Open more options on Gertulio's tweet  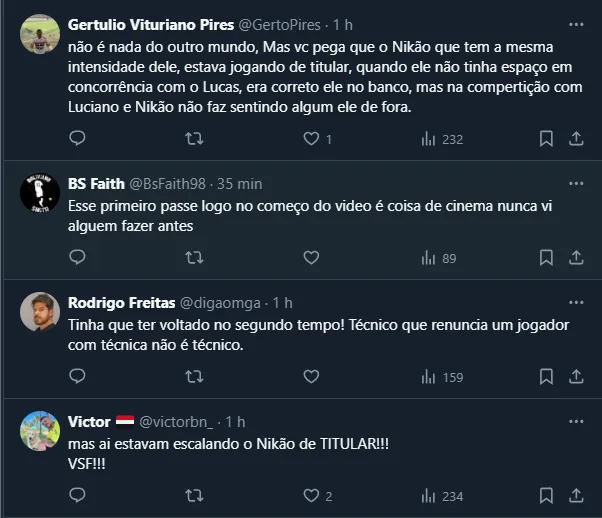click(576, 22)
